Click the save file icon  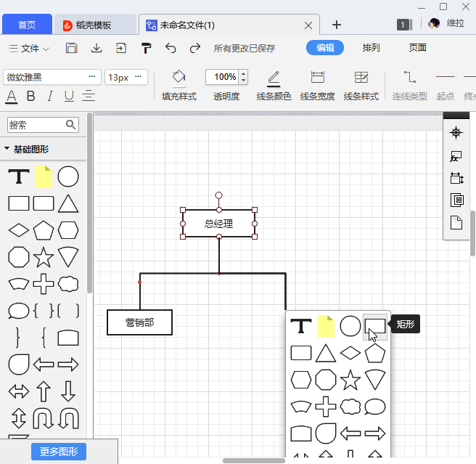pyautogui.click(x=71, y=48)
